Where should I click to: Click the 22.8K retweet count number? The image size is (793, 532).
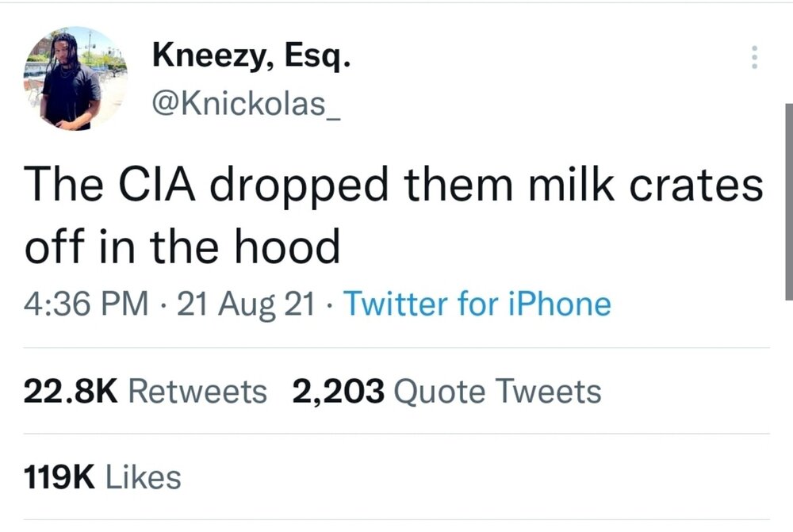(x=71, y=391)
